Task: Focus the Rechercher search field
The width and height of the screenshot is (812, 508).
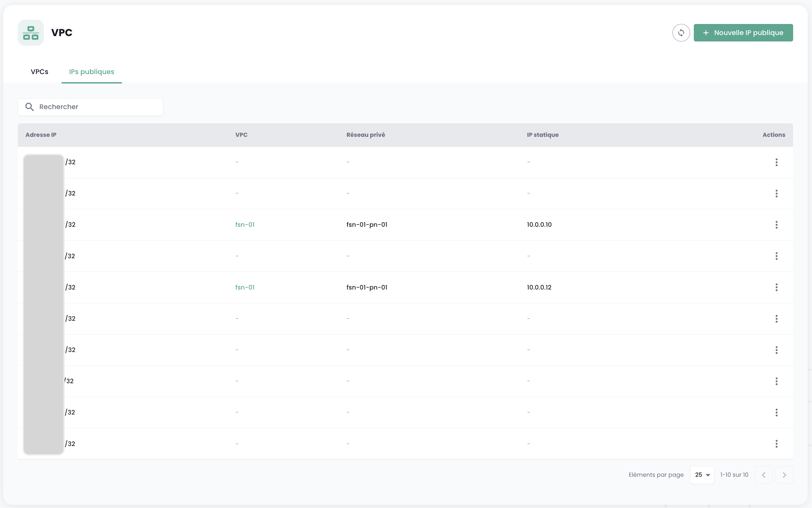Action: (x=97, y=107)
